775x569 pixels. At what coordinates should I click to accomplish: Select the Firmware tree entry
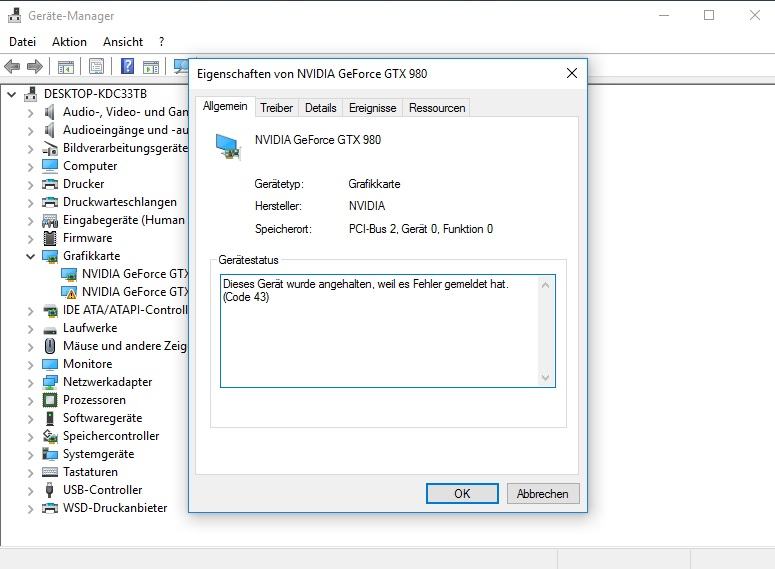[x=87, y=238]
